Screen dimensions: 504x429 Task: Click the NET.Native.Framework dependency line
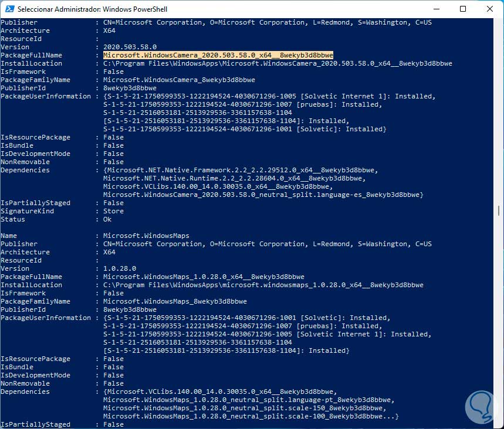coord(241,170)
